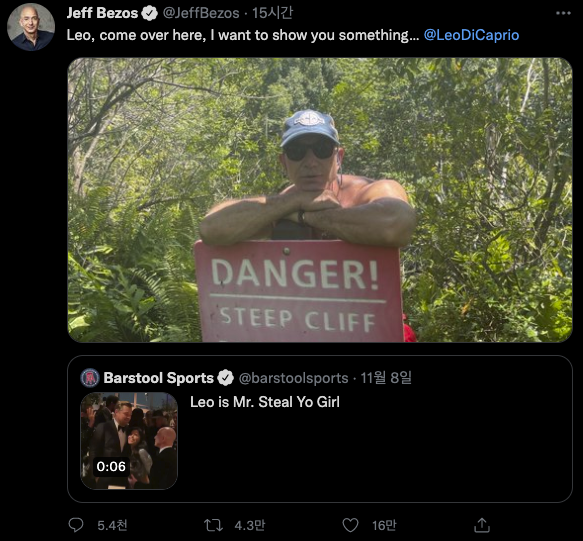Open the Jeff Bezos display name
Screen dimensions: 583x541
click(102, 13)
